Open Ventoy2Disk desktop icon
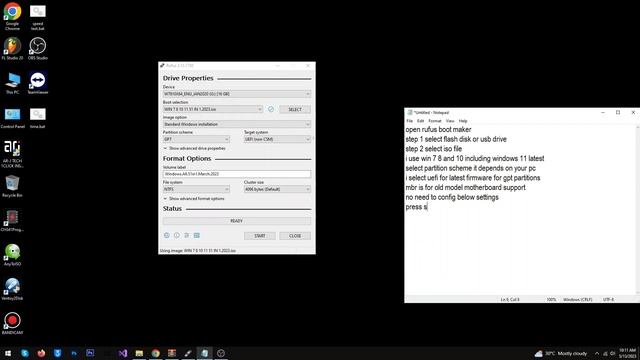Viewport: 640px width, 360px height. [12, 289]
